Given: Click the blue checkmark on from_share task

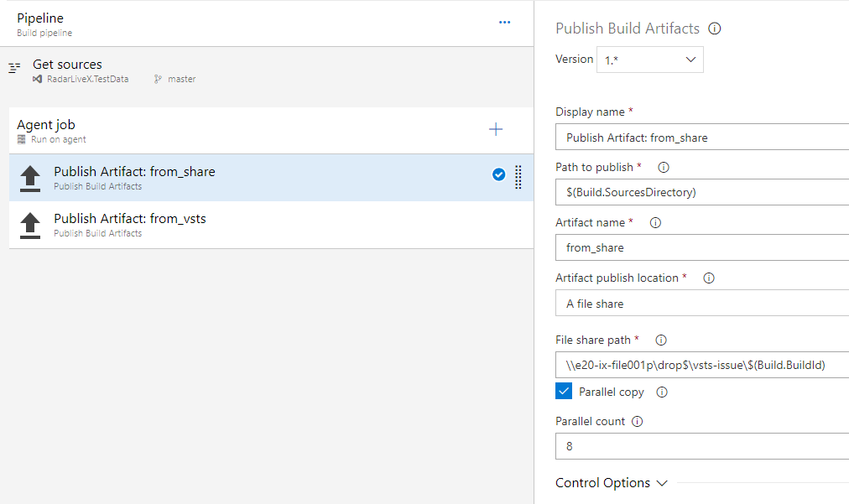Looking at the screenshot, I should [x=498, y=174].
